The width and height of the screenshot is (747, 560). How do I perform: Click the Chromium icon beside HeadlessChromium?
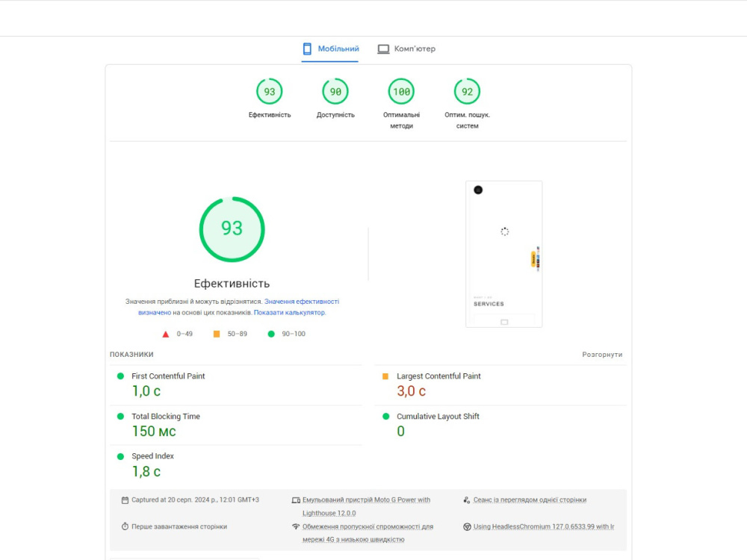pos(466,526)
